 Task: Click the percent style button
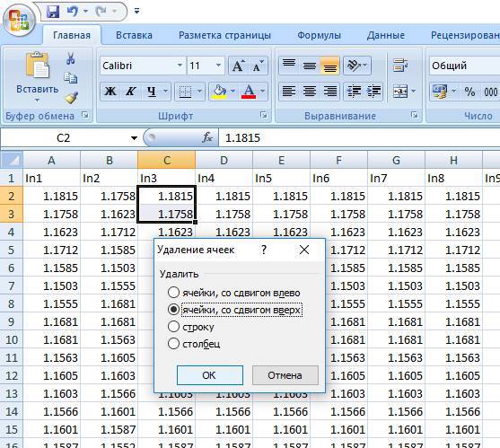pyautogui.click(x=469, y=92)
